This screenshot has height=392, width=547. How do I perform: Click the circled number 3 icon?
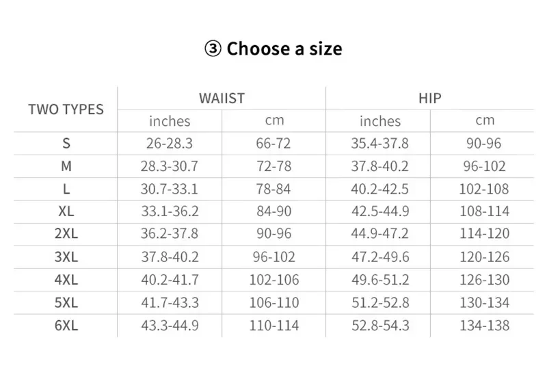tap(213, 49)
